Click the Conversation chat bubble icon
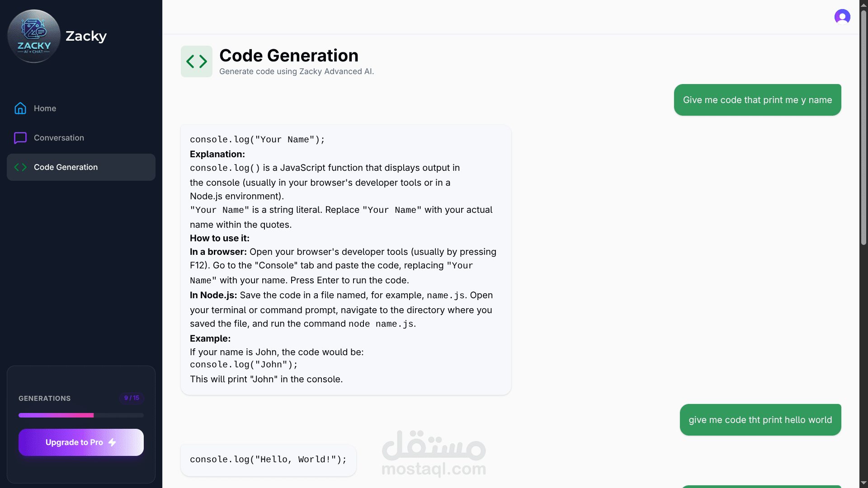Image resolution: width=868 pixels, height=488 pixels. (x=20, y=138)
